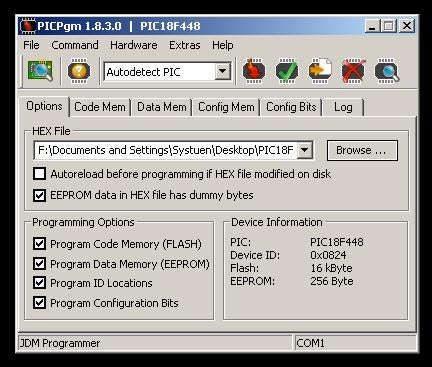Click the PICPgm title bar app icon
The width and height of the screenshot is (432, 367).
[x=28, y=26]
